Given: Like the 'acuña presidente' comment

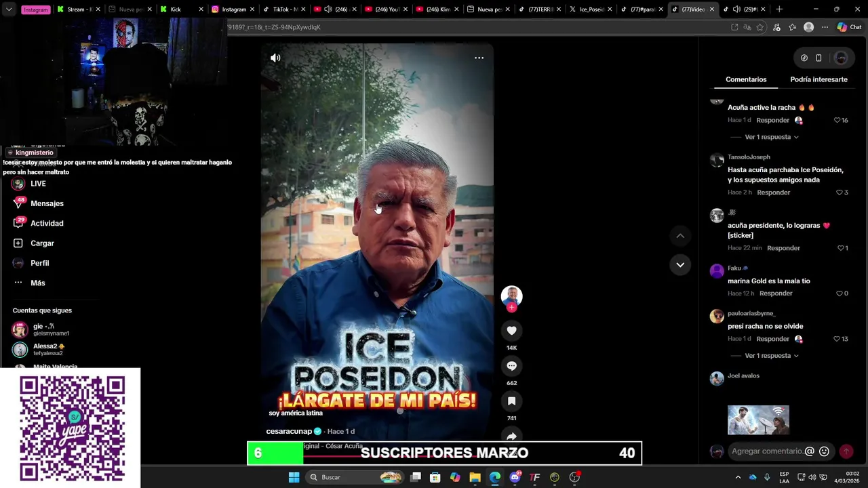Looking at the screenshot, I should (x=841, y=248).
